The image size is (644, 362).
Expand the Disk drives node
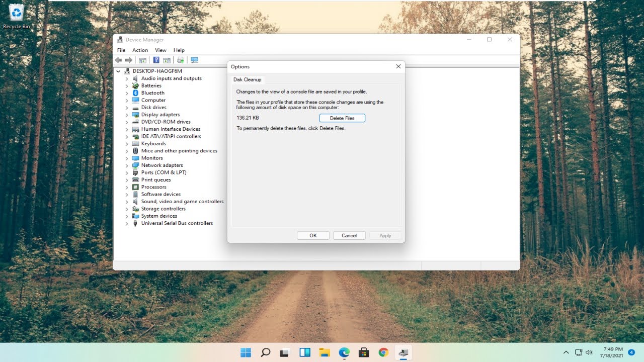coord(127,108)
